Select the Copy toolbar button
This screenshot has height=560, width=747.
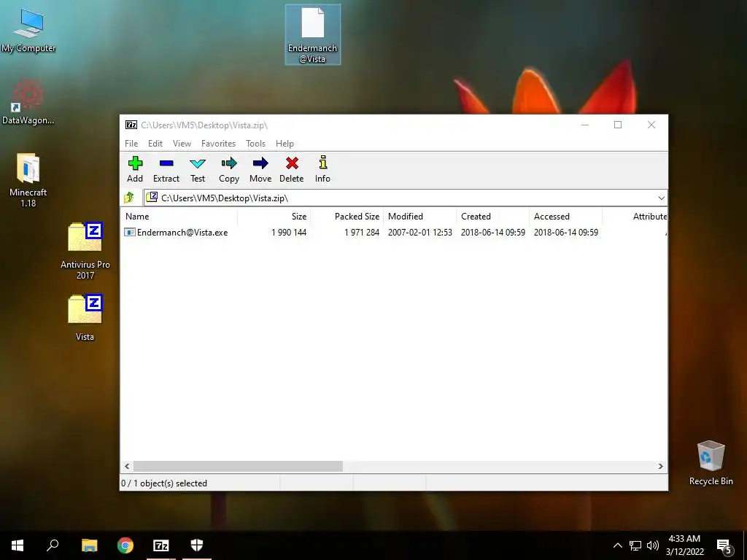point(228,169)
